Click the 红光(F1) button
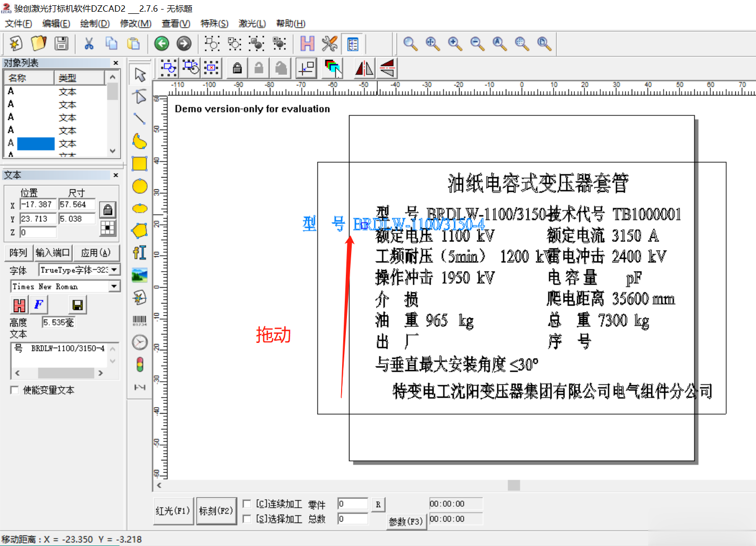 173,511
